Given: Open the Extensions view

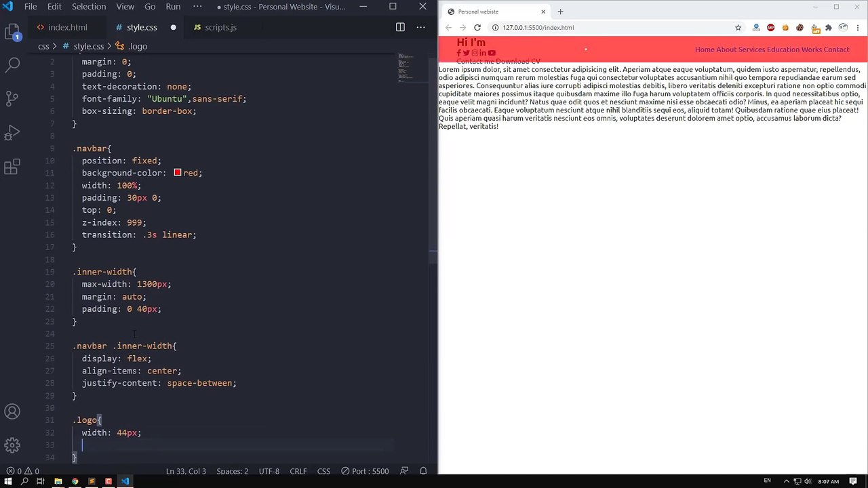Looking at the screenshot, I should 12,167.
